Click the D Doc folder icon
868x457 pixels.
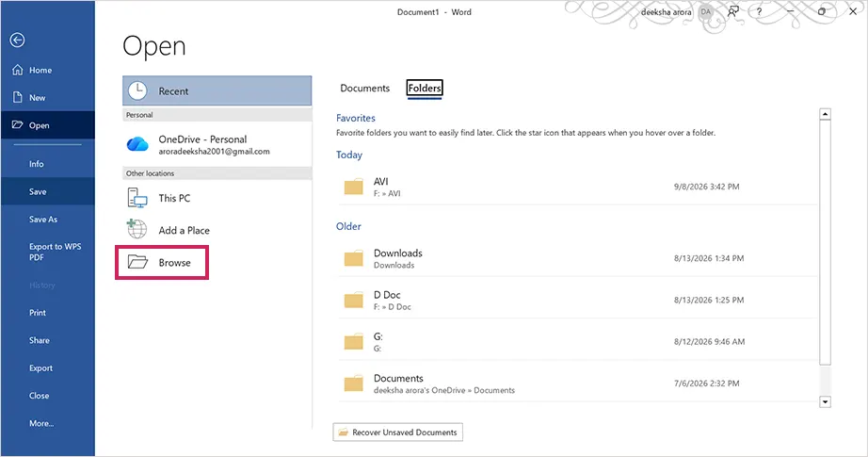pos(353,301)
